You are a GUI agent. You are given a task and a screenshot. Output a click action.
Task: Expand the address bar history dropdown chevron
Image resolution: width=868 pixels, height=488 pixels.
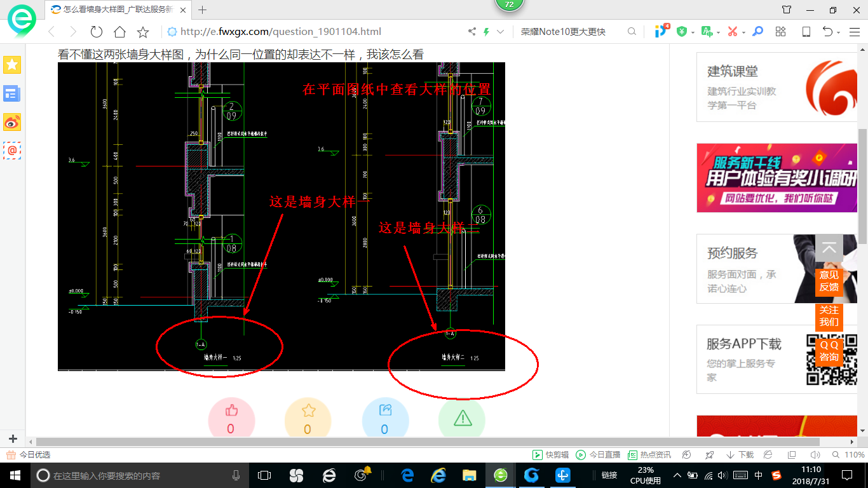501,32
